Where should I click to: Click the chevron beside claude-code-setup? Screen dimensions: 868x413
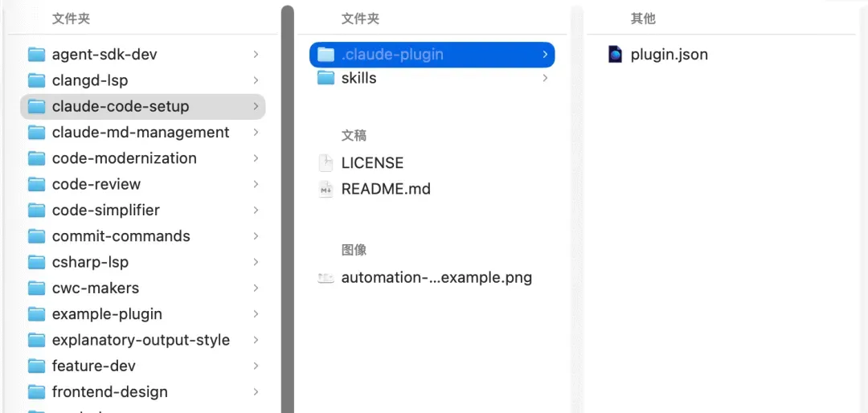pyautogui.click(x=256, y=106)
